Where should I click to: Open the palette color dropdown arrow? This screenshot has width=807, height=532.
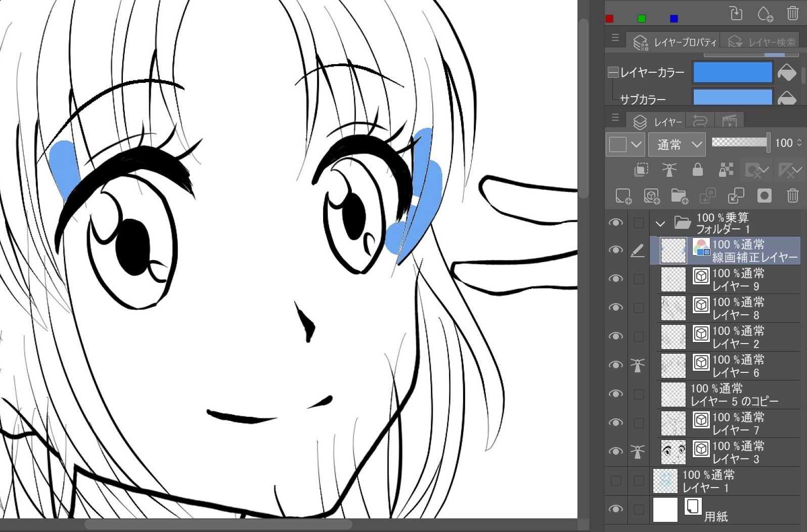click(x=637, y=145)
